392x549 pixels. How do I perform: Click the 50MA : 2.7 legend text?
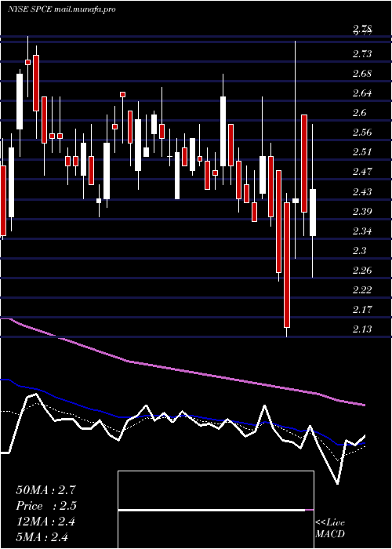pyautogui.click(x=45, y=490)
